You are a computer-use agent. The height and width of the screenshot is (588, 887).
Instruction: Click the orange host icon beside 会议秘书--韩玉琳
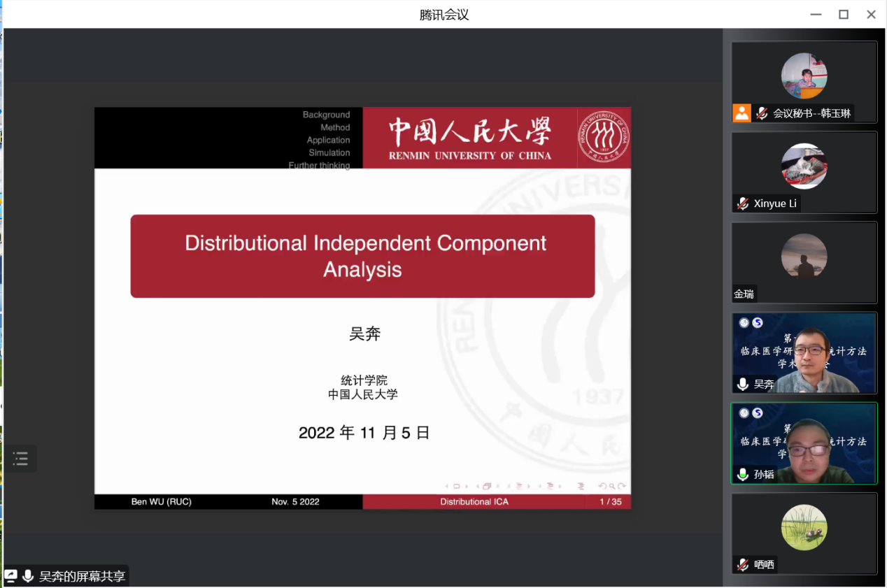741,113
